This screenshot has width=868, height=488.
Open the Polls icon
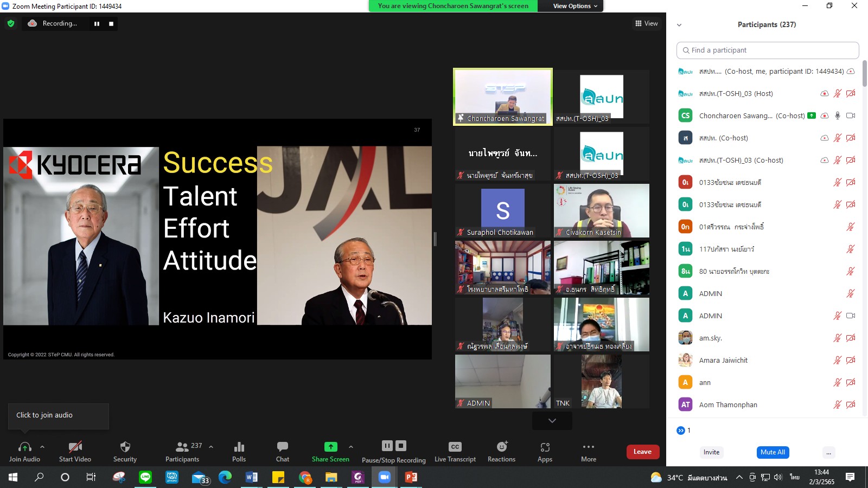[x=239, y=447]
